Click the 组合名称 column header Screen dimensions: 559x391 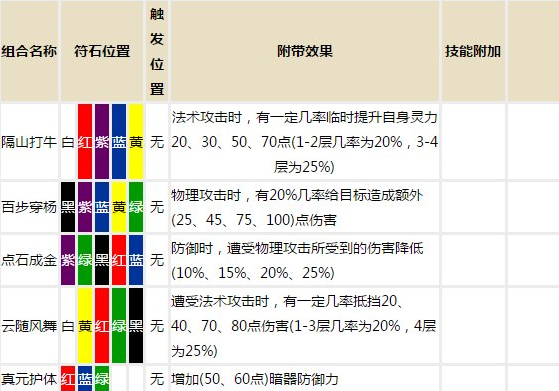[x=29, y=51]
